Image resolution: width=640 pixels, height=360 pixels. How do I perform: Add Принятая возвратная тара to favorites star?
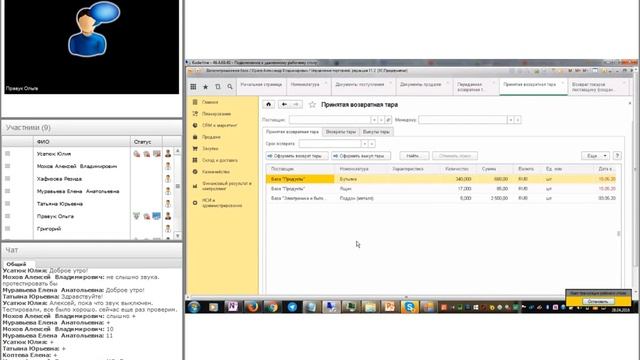[x=312, y=105]
